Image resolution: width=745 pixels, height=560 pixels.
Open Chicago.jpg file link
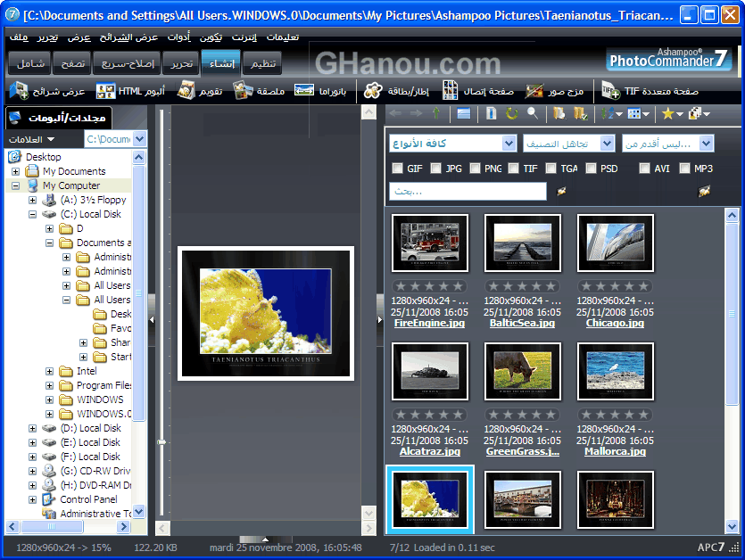click(615, 323)
